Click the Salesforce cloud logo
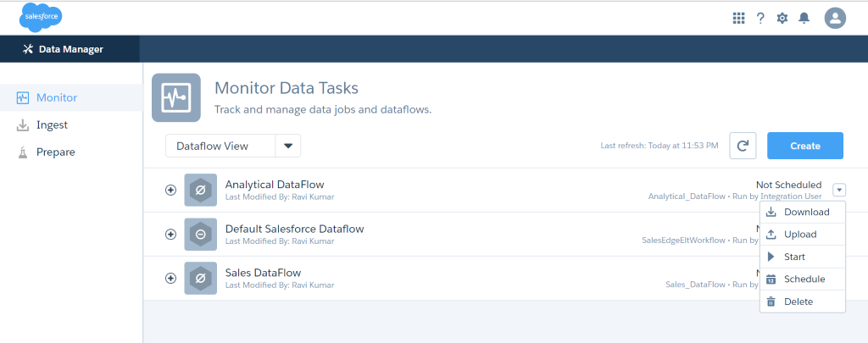The image size is (868, 343). [x=41, y=17]
